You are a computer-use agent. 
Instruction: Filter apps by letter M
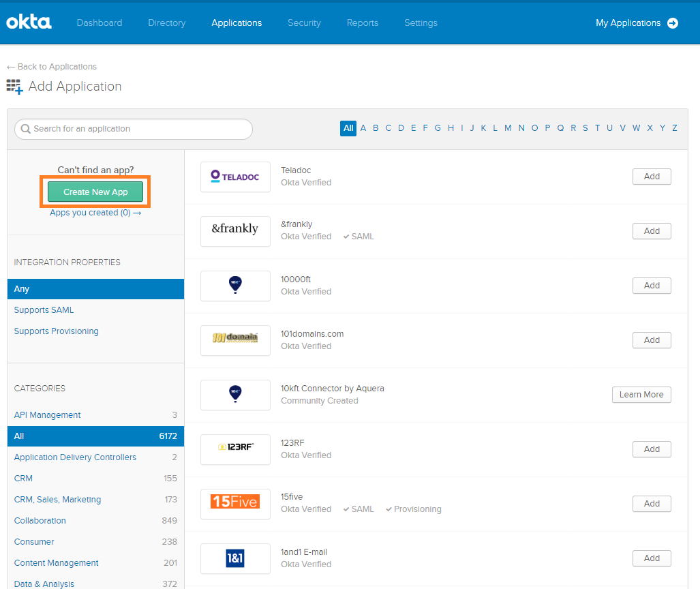508,128
